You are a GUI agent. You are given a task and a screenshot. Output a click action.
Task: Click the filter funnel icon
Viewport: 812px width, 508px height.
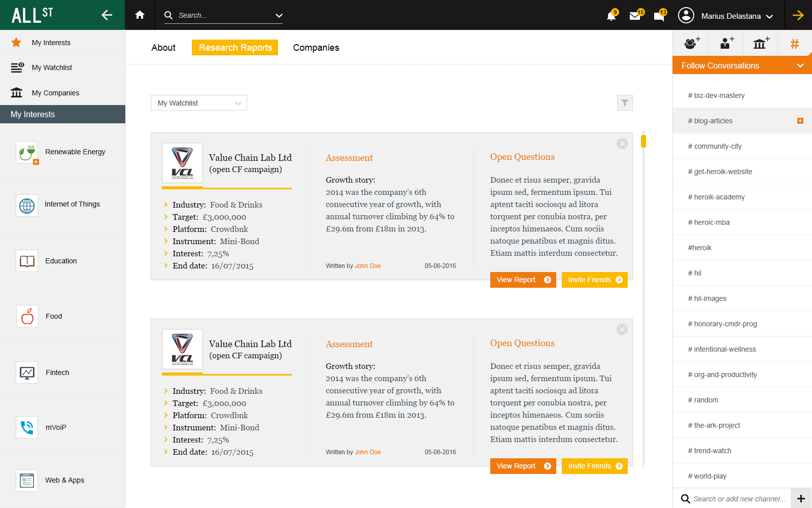click(625, 103)
